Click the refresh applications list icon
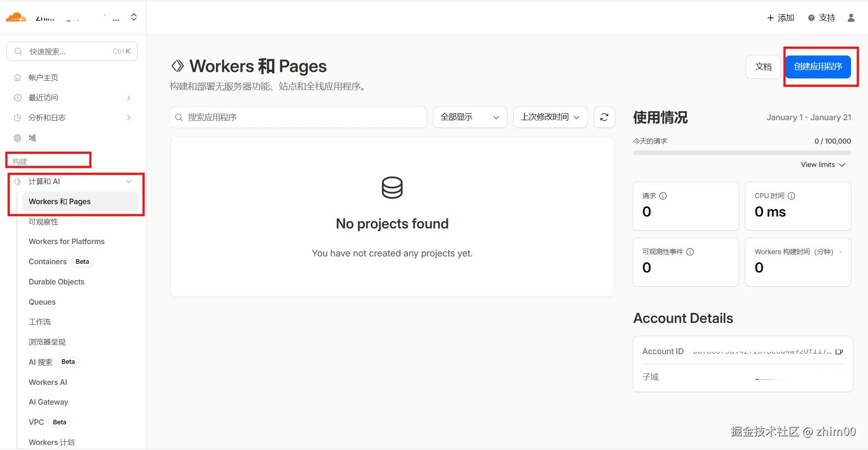Image resolution: width=868 pixels, height=450 pixels. [x=604, y=117]
